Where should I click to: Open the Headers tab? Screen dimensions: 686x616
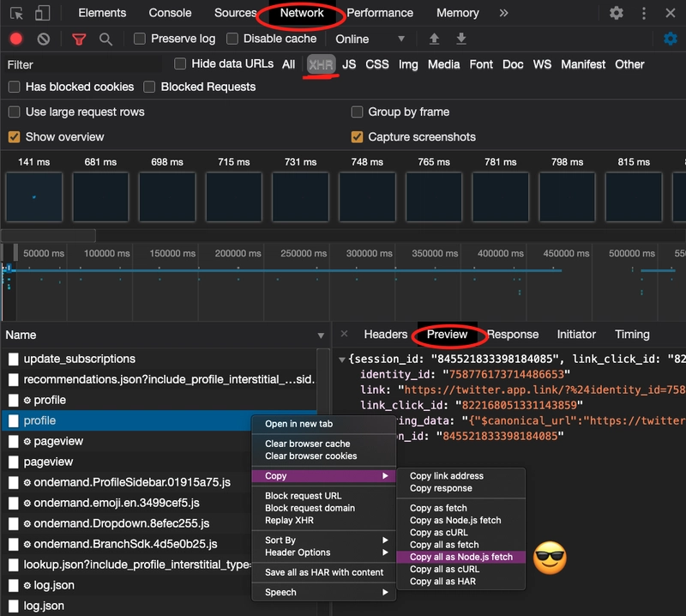click(x=385, y=335)
